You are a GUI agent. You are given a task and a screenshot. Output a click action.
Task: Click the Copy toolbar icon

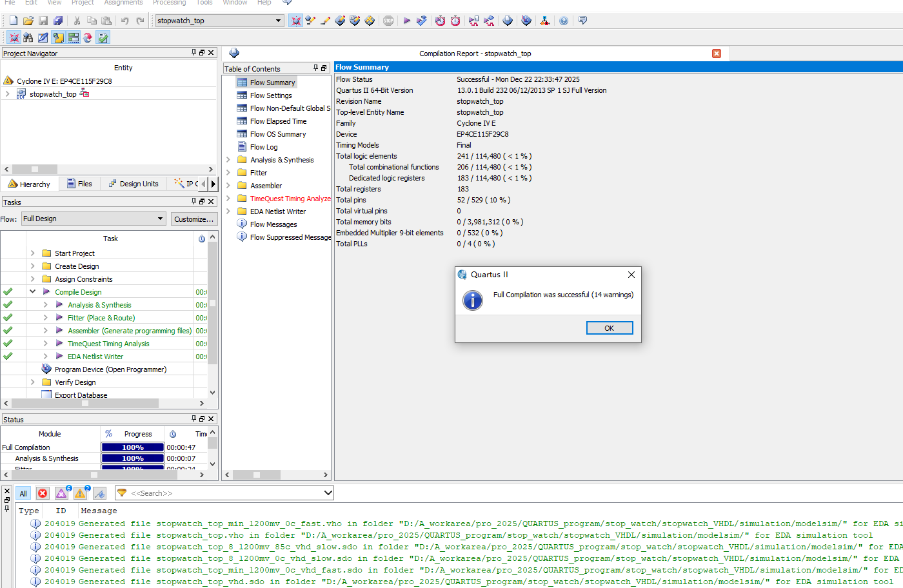pyautogui.click(x=92, y=21)
